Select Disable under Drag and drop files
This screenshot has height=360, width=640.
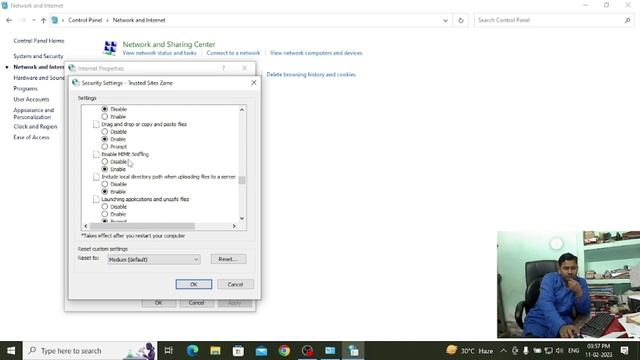105,131
